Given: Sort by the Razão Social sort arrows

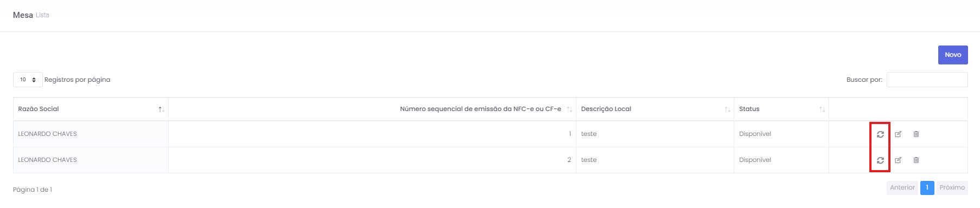Looking at the screenshot, I should point(161,109).
